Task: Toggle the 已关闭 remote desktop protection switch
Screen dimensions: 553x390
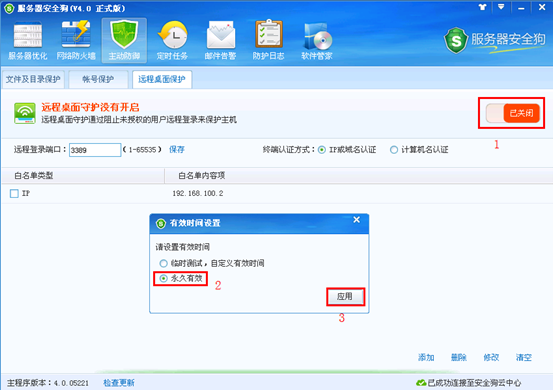Action: (x=512, y=113)
